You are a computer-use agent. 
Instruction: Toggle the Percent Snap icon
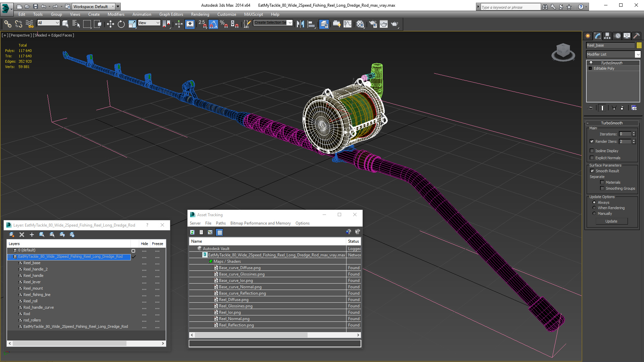tap(224, 24)
